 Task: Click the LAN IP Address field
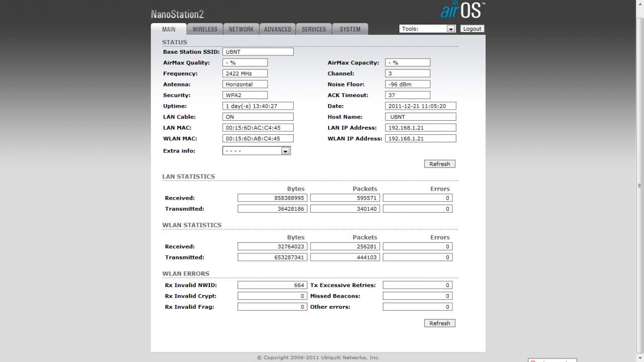[x=420, y=128]
